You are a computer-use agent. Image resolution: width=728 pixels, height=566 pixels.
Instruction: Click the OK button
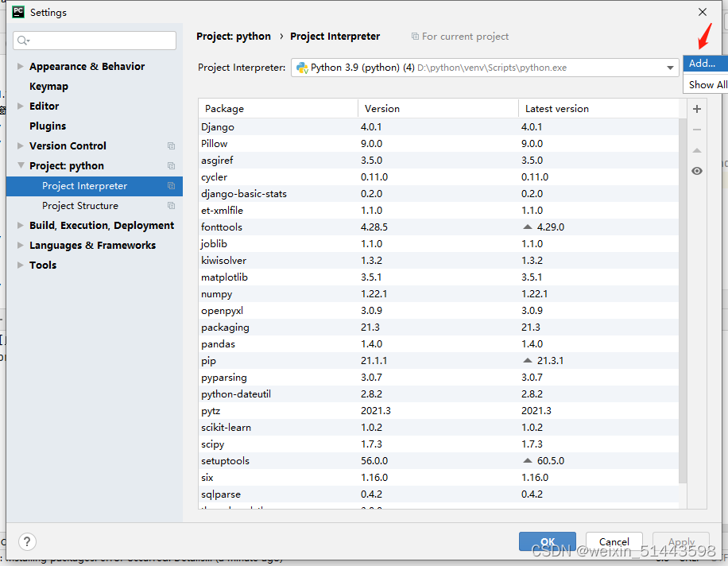point(548,542)
